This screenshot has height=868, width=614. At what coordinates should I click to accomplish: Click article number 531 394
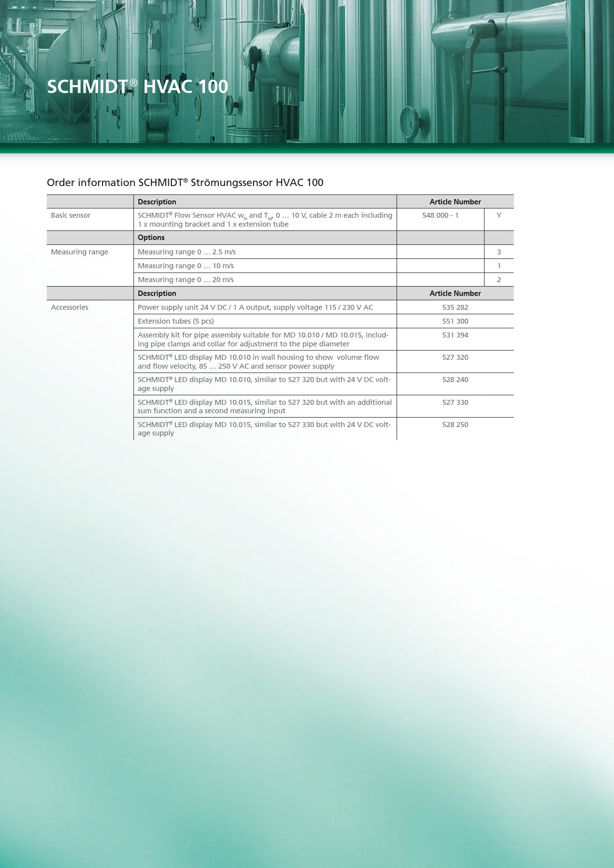pos(455,335)
